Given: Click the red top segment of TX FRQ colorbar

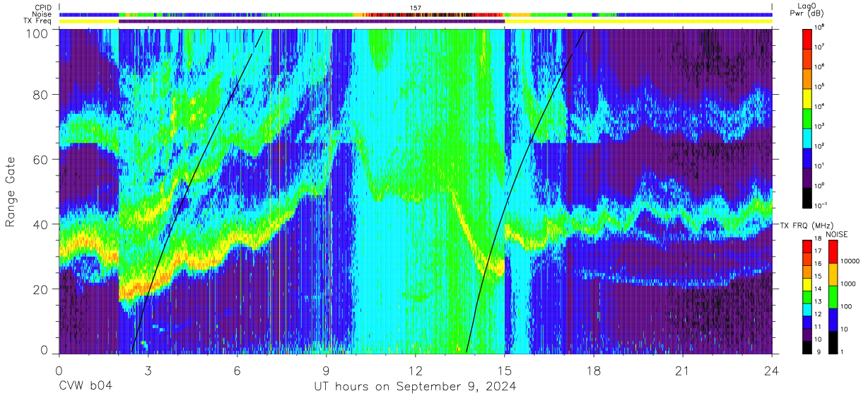Looking at the screenshot, I should tap(807, 247).
